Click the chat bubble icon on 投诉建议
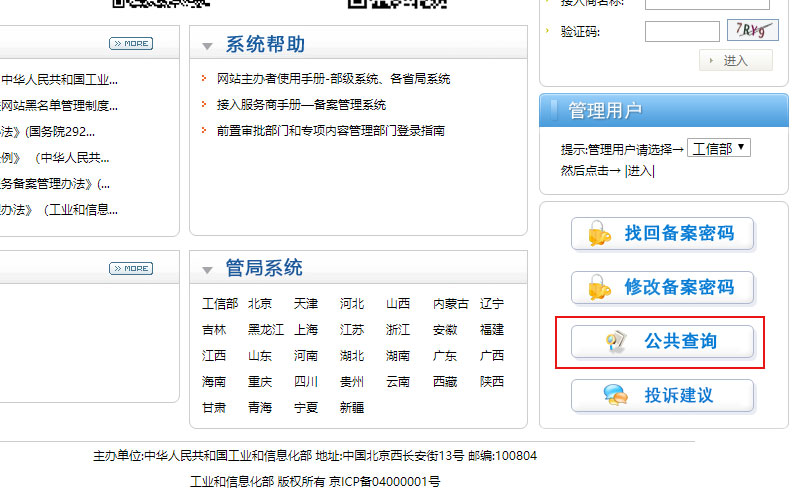Image resolution: width=800 pixels, height=496 pixels. point(616,395)
